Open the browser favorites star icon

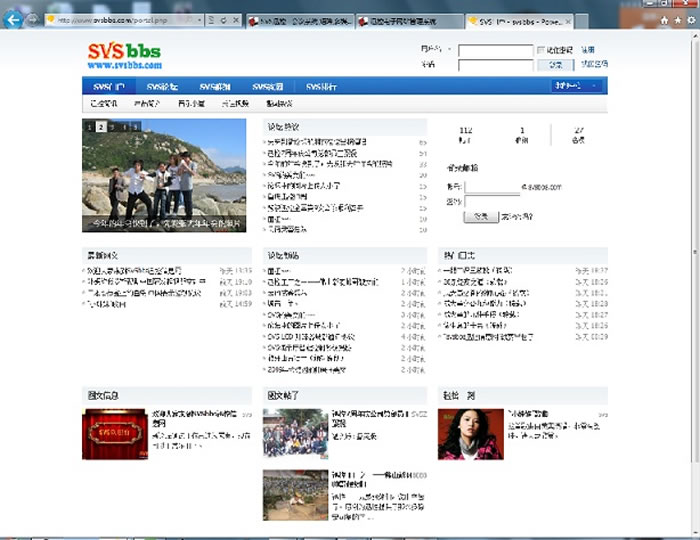678,20
